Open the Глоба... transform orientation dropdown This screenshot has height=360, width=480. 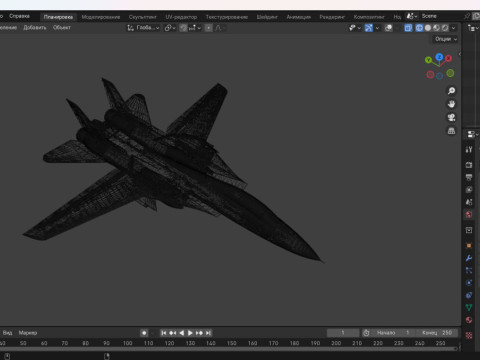(143, 28)
